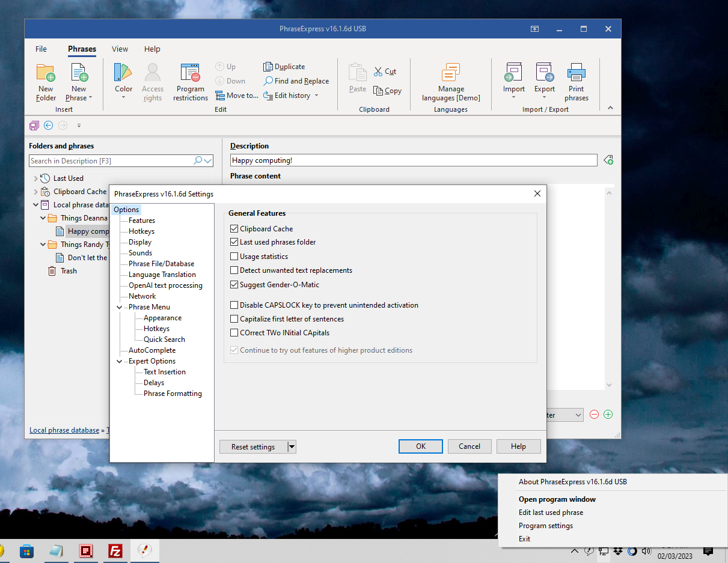Click the Trash icon in the phrase tree

click(52, 271)
